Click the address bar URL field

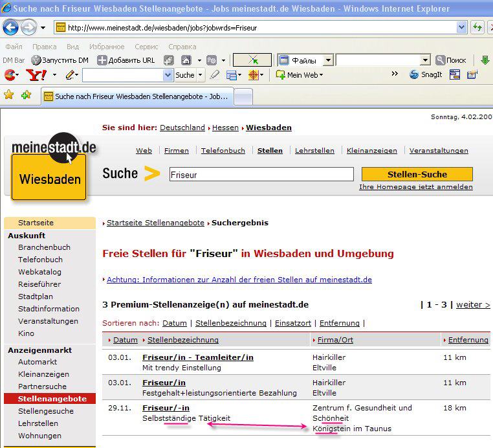255,28
